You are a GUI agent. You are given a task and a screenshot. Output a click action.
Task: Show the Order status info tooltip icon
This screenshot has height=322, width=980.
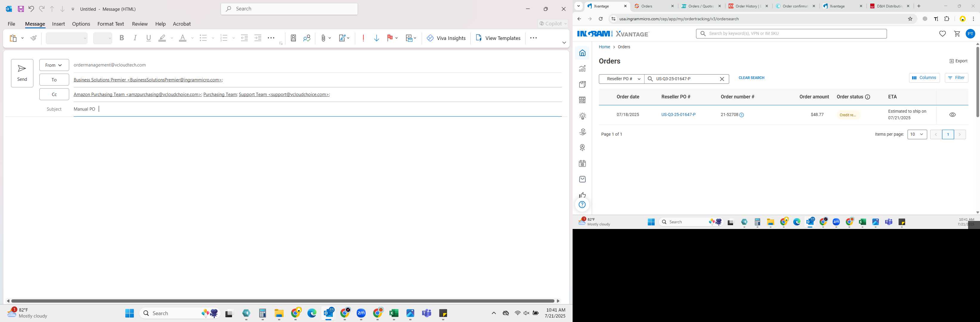point(868,97)
